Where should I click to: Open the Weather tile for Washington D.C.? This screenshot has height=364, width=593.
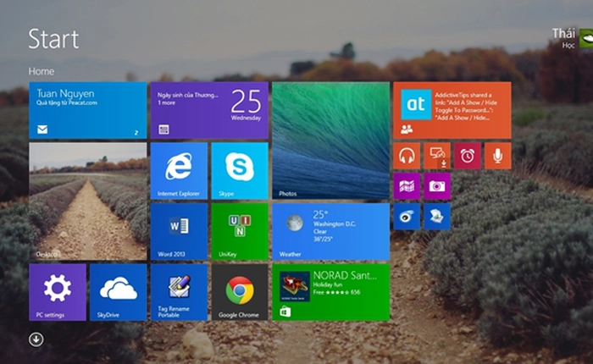point(331,232)
